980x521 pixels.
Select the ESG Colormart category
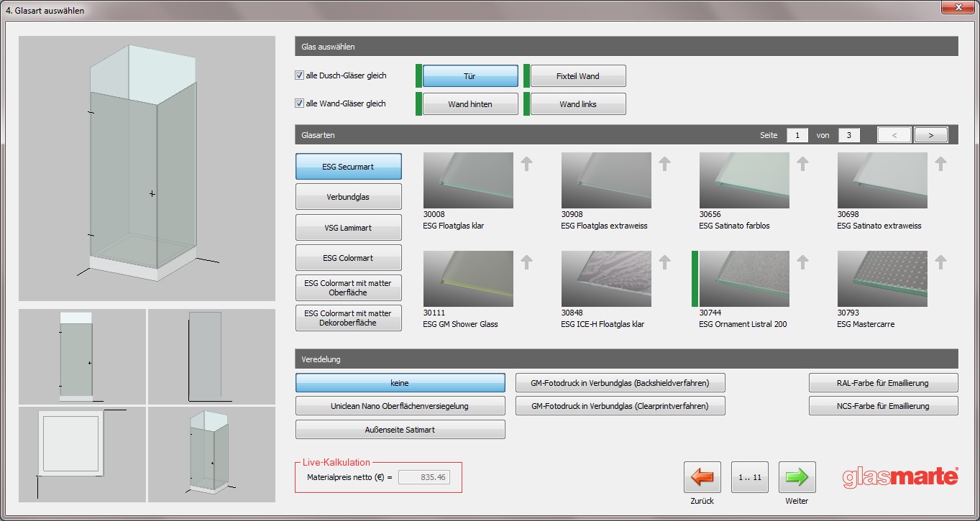point(348,258)
